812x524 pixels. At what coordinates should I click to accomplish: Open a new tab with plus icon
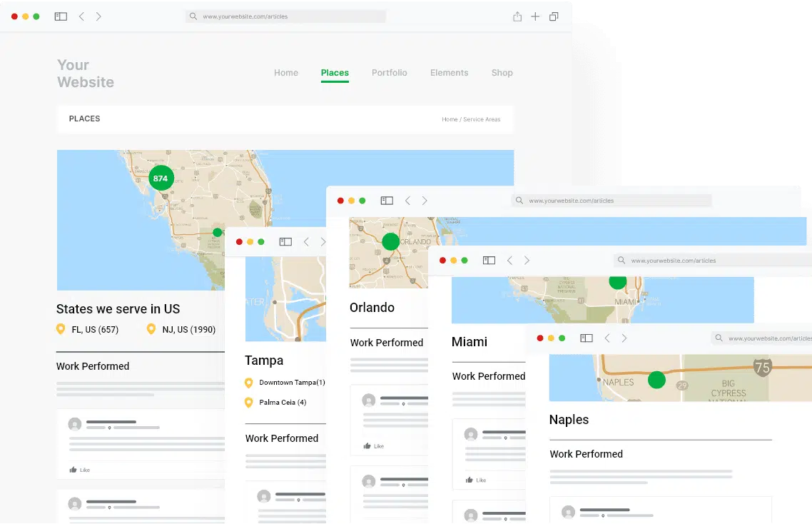tap(535, 16)
